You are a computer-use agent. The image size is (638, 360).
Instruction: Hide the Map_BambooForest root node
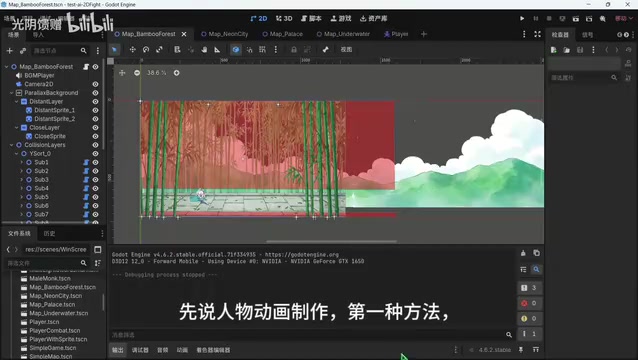[x=95, y=67]
